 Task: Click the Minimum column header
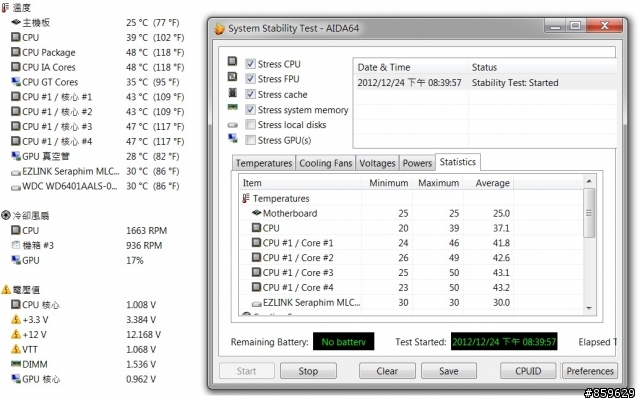(x=387, y=183)
